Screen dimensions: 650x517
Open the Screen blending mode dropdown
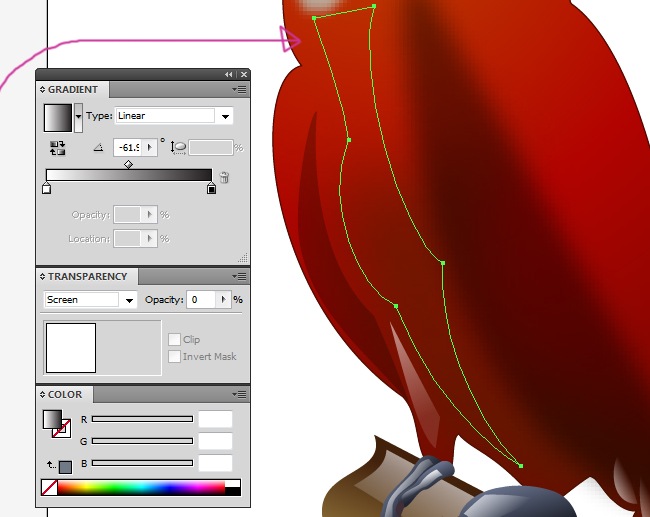[129, 300]
